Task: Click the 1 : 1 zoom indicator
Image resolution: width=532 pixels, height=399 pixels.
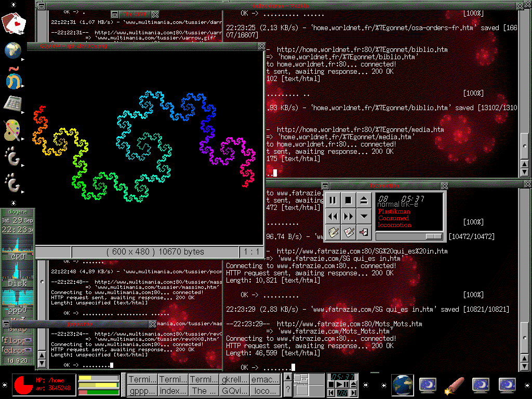Action: 251,252
